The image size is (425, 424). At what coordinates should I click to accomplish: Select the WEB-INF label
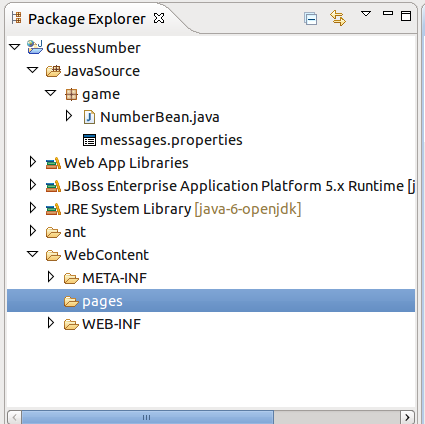tap(111, 324)
